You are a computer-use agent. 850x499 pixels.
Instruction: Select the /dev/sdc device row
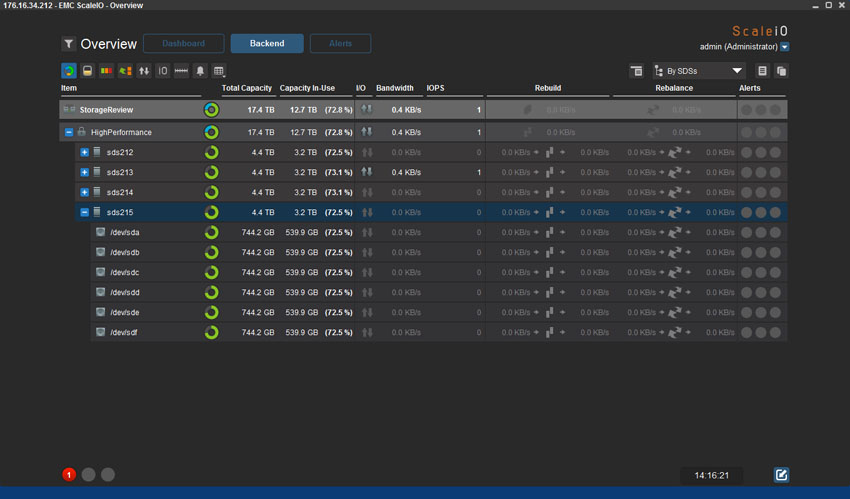point(439,273)
